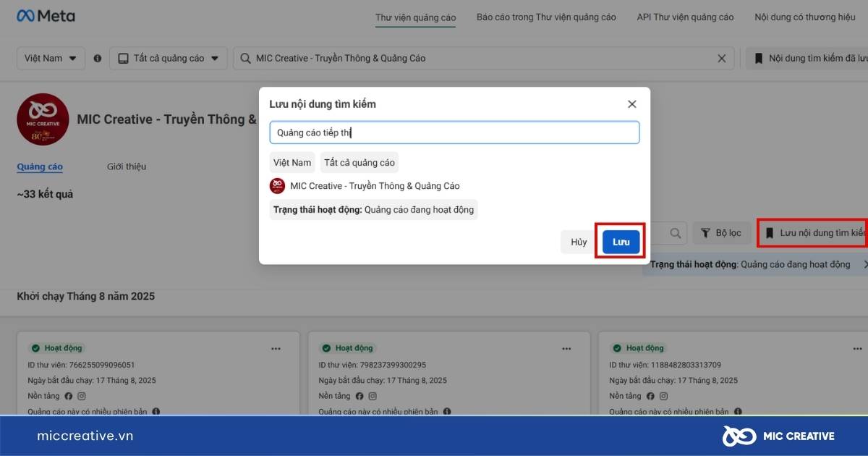
Task: Go to API Thư viện quảng cáo
Action: pyautogui.click(x=685, y=17)
